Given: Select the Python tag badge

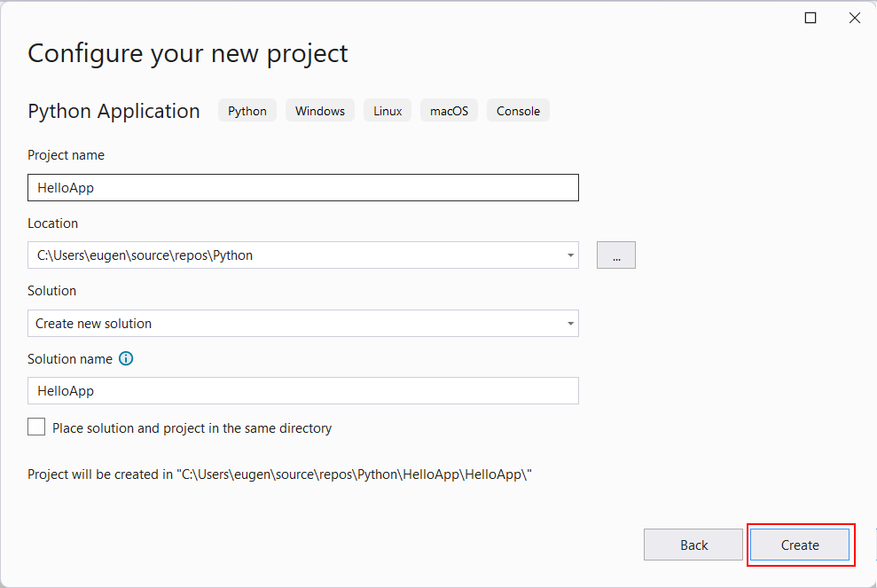Looking at the screenshot, I should coord(247,111).
